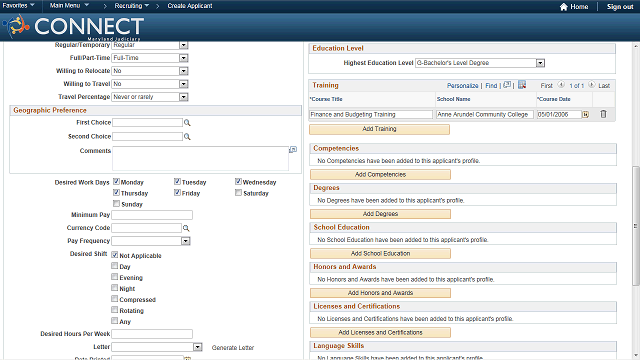Click the Home icon in header
Image resolution: width=640 pixels, height=360 pixels.
tap(564, 7)
